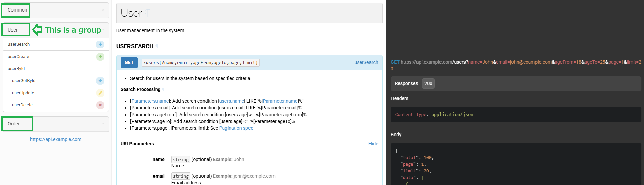Click the pilcrow anchor next to User heading

click(147, 13)
